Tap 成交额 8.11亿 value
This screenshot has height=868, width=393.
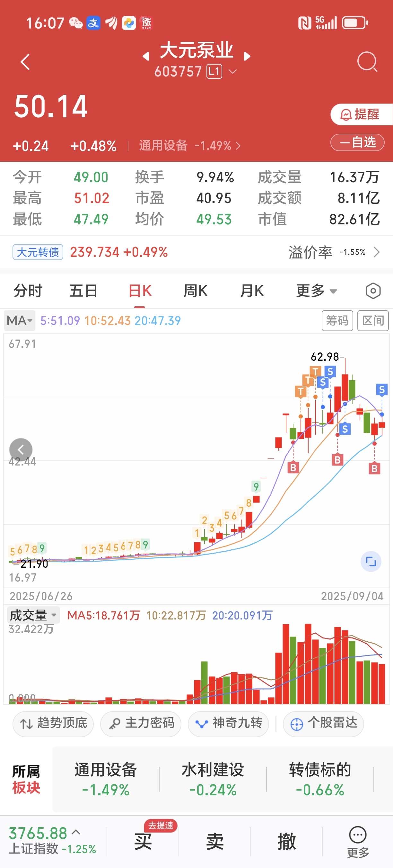[x=359, y=198]
